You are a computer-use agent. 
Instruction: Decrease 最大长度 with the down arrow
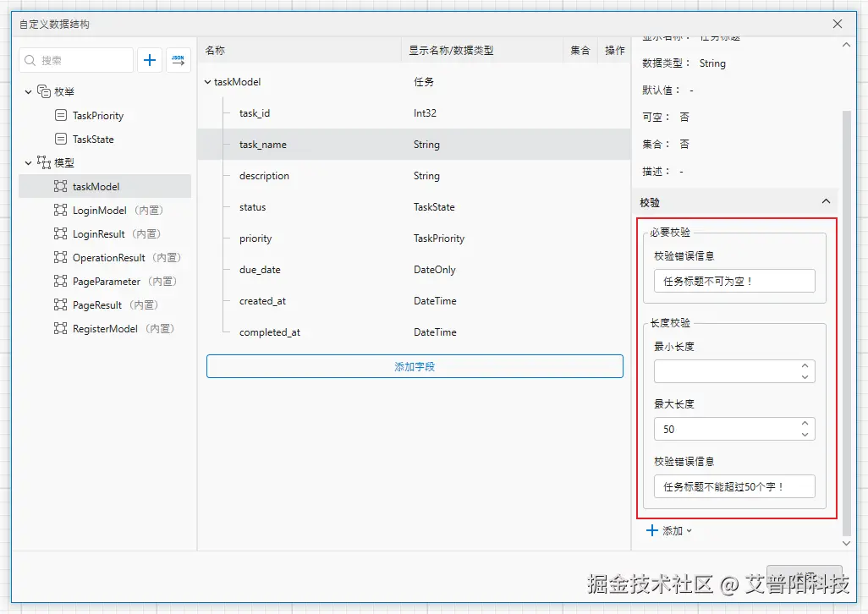tap(805, 435)
